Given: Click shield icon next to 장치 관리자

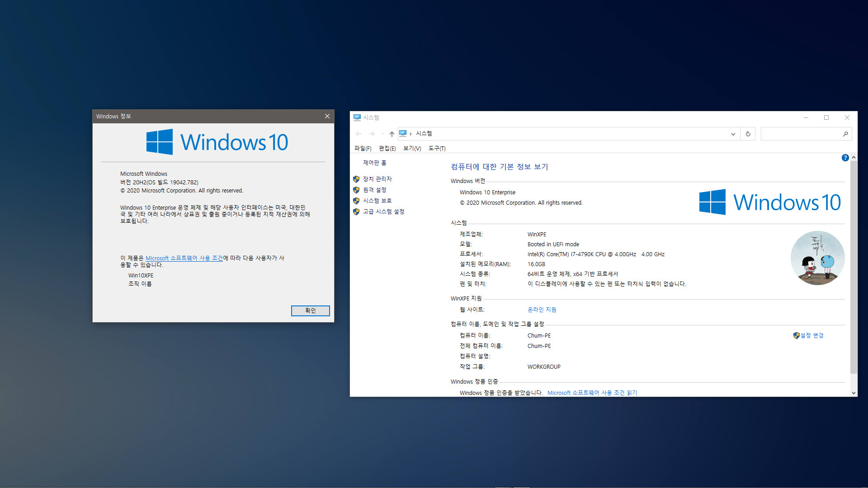Looking at the screenshot, I should pyautogui.click(x=356, y=179).
